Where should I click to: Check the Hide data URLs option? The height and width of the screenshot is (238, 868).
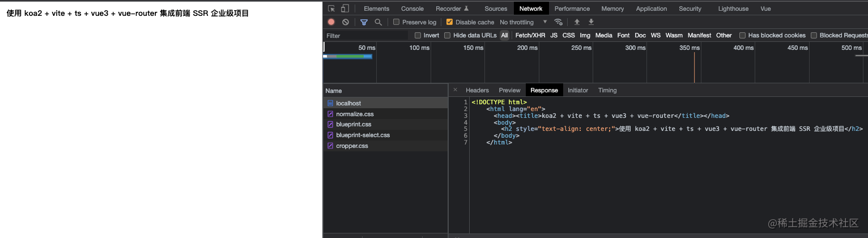pos(448,35)
